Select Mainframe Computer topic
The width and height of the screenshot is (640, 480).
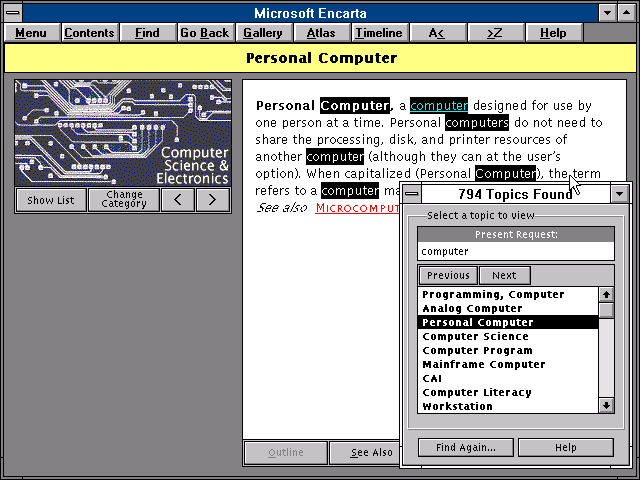508,364
